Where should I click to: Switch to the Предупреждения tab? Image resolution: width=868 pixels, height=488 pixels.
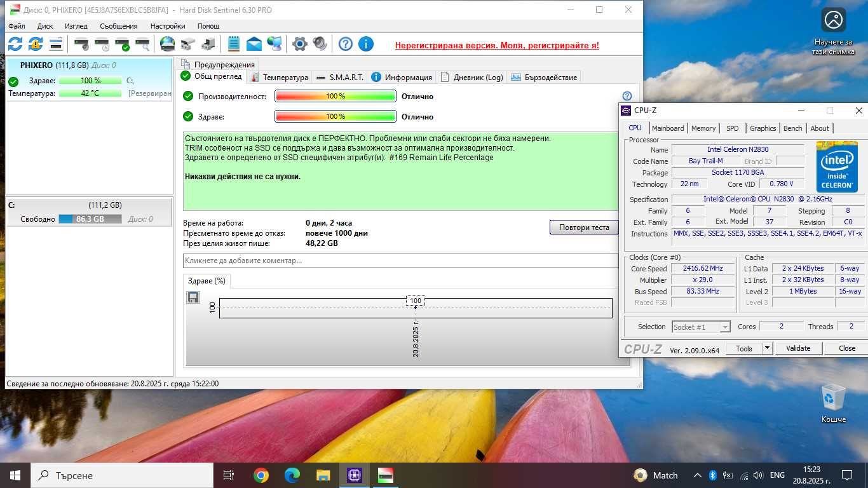(x=217, y=64)
